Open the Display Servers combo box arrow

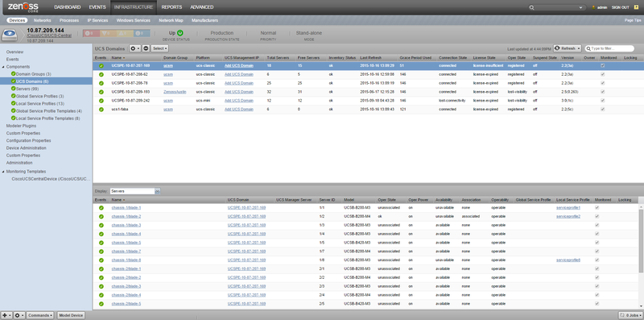(x=158, y=191)
